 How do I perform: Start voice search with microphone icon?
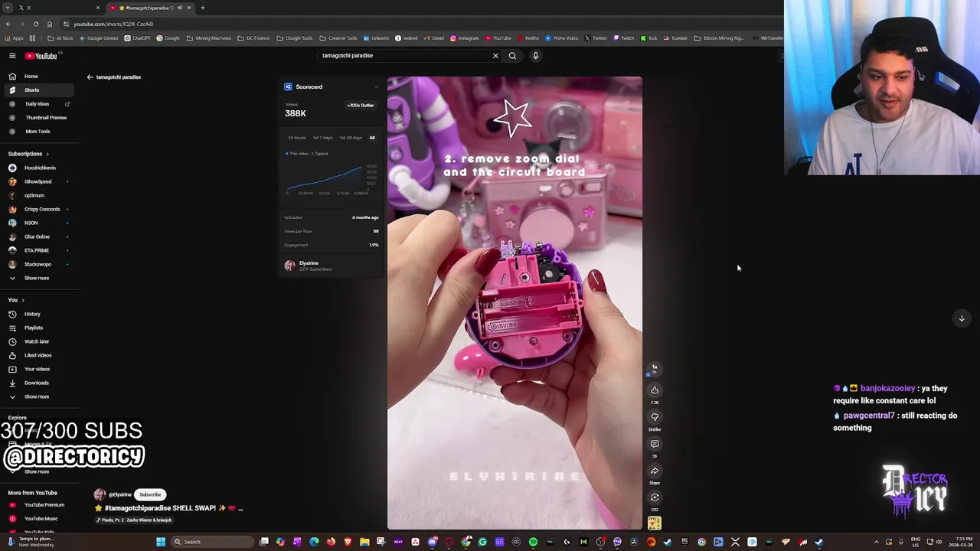click(535, 56)
